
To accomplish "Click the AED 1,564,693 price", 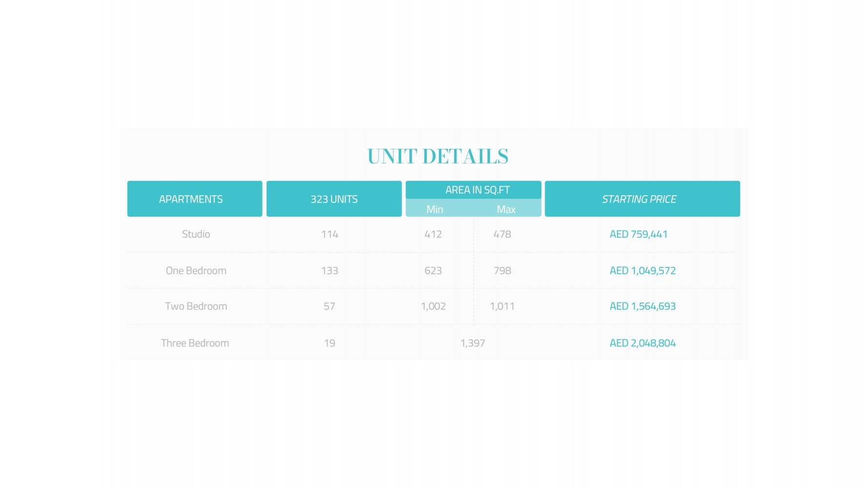I will coord(642,306).
